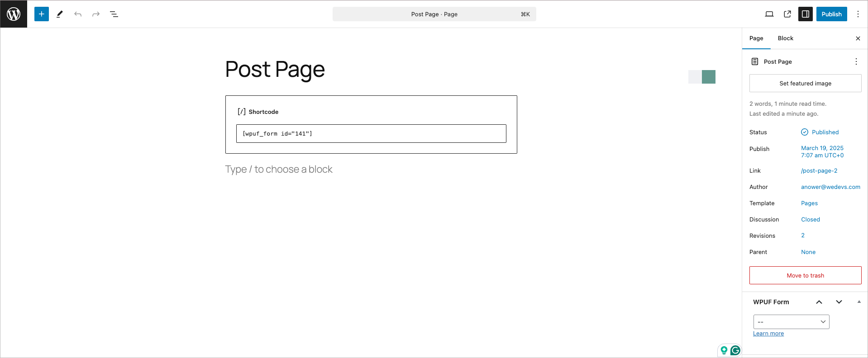Click the Undo arrow
The width and height of the screenshot is (868, 358).
[78, 14]
